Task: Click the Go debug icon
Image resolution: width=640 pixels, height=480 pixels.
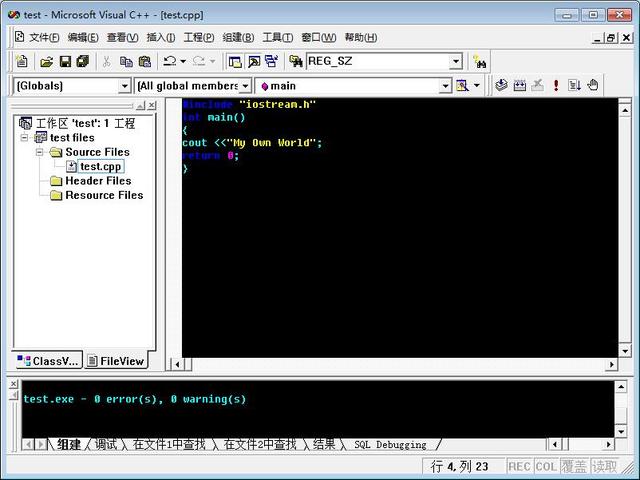Action: click(574, 85)
